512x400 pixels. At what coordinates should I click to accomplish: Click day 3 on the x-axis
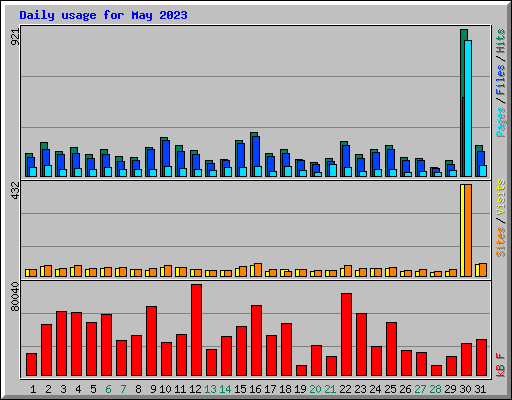tap(63, 389)
